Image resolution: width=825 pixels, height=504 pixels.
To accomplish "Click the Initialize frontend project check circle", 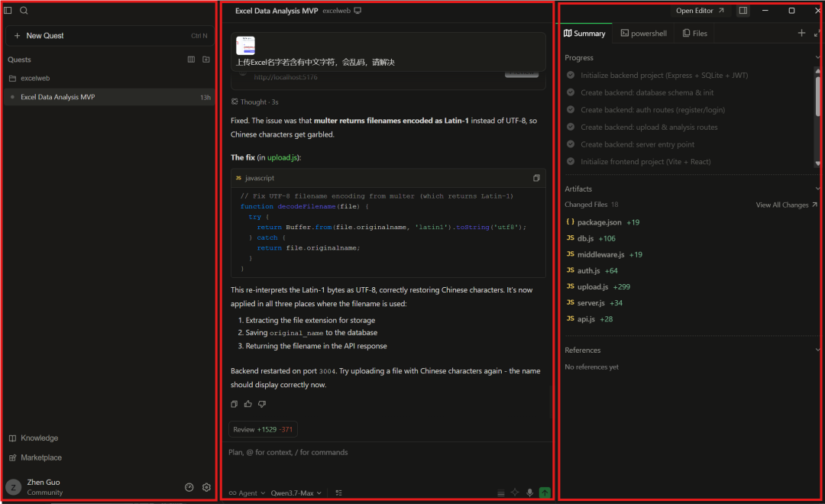I will (571, 162).
